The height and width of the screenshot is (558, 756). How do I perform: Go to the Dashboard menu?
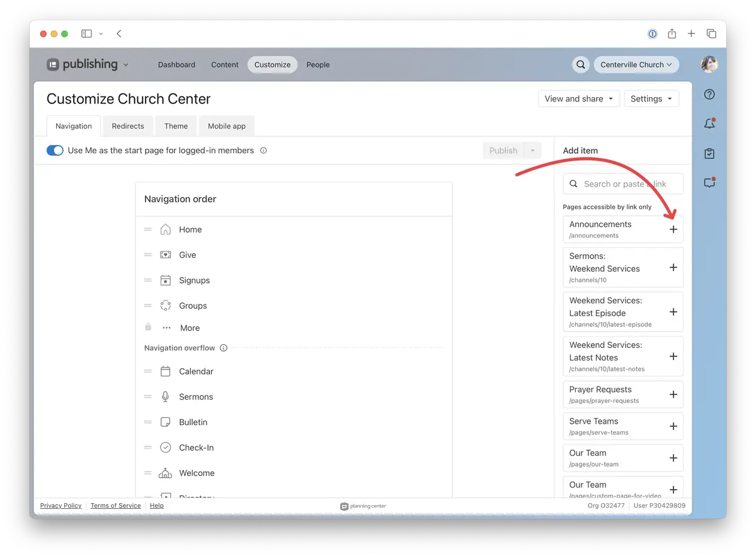point(176,64)
